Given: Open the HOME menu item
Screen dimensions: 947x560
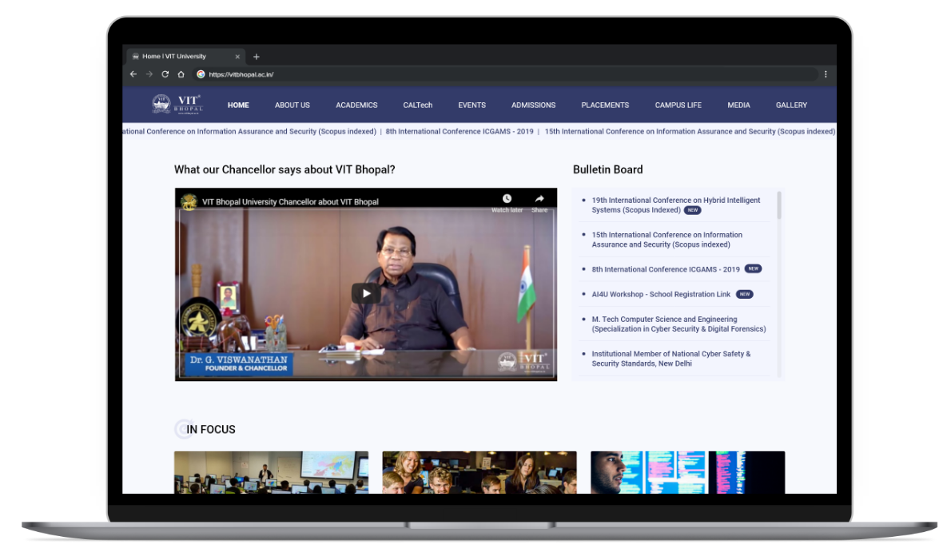Looking at the screenshot, I should (238, 105).
